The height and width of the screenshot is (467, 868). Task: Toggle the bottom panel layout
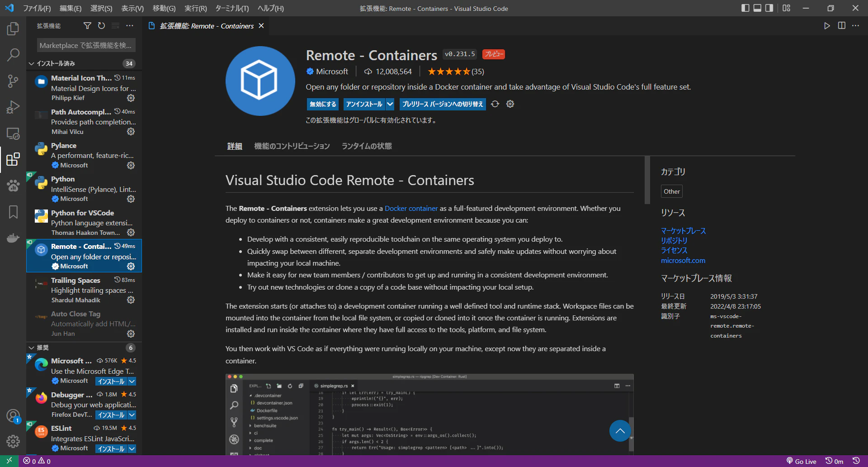[x=757, y=8]
